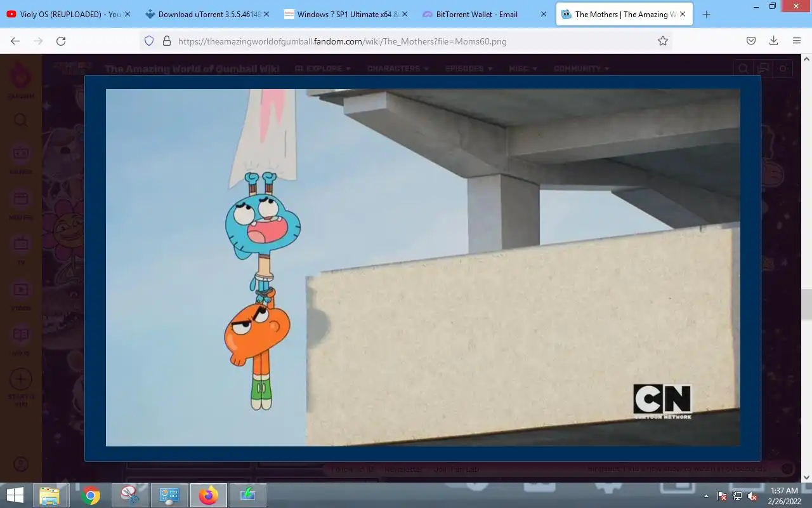Click the wiki header search icon
The height and width of the screenshot is (508, 812).
(x=742, y=69)
